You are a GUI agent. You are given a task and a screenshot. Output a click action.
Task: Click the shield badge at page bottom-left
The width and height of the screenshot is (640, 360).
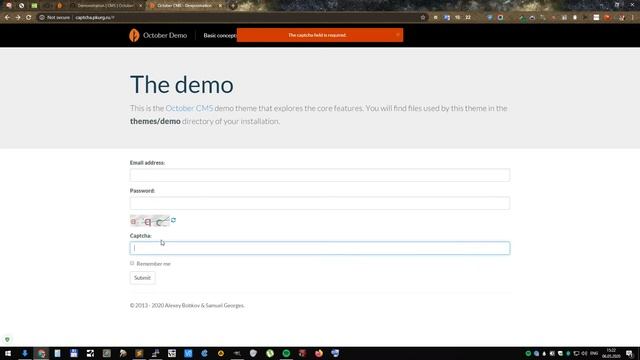pyautogui.click(x=7, y=340)
